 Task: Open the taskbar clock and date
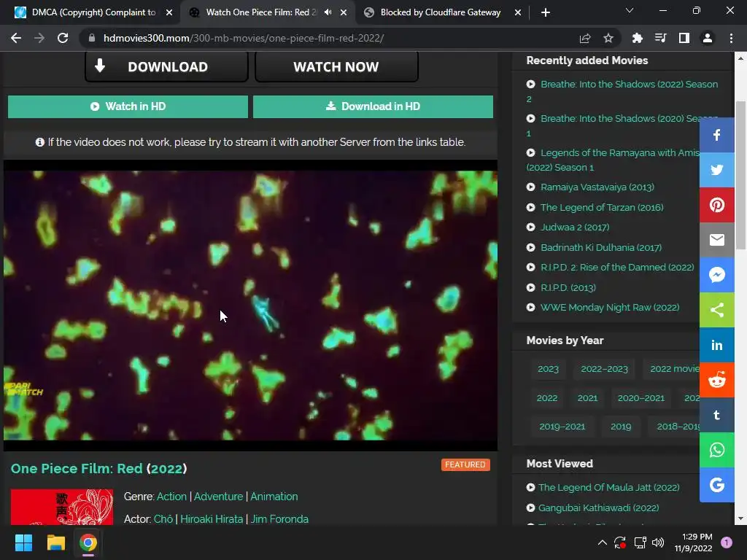tap(693, 542)
